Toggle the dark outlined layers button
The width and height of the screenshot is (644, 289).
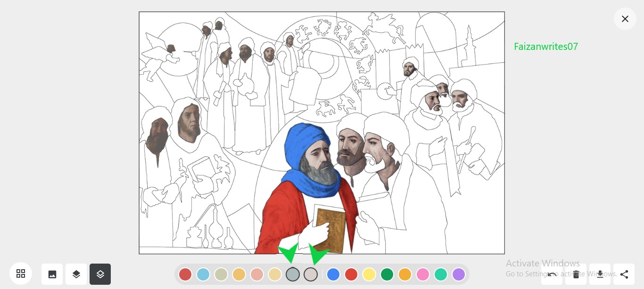(100, 274)
